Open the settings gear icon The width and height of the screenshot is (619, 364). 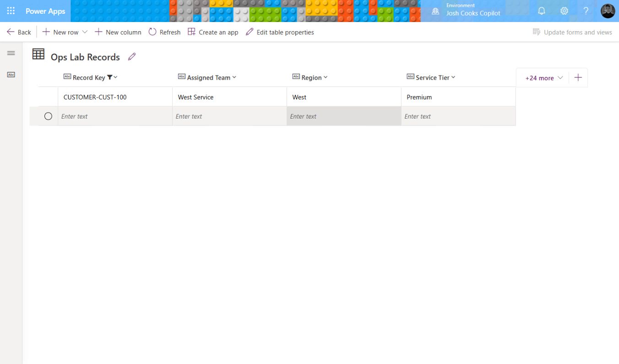tap(564, 11)
